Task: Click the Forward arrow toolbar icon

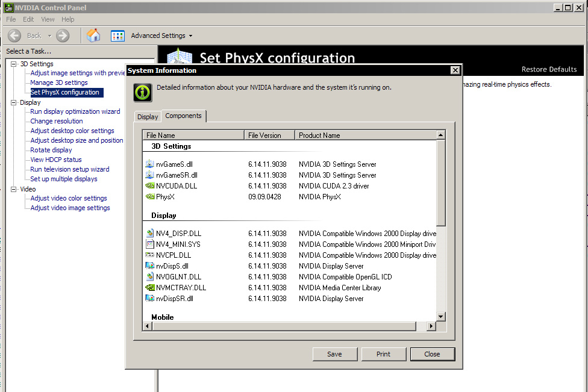Action: [63, 36]
